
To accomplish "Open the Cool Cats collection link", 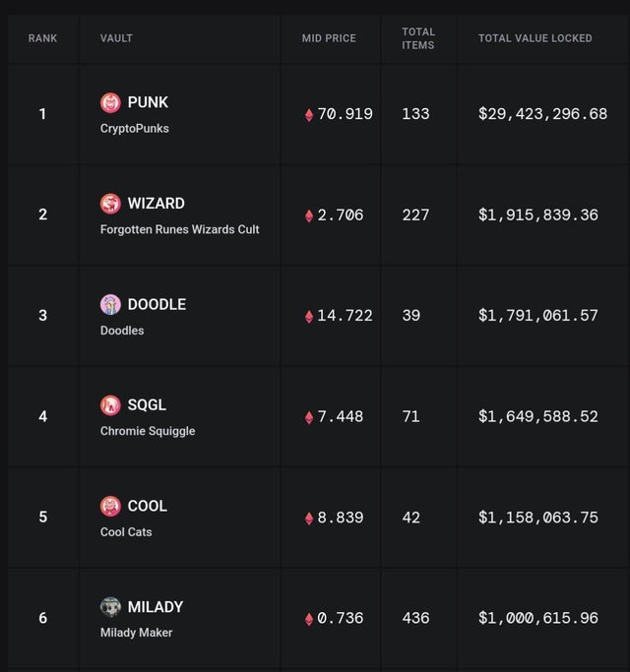I will 126,532.
